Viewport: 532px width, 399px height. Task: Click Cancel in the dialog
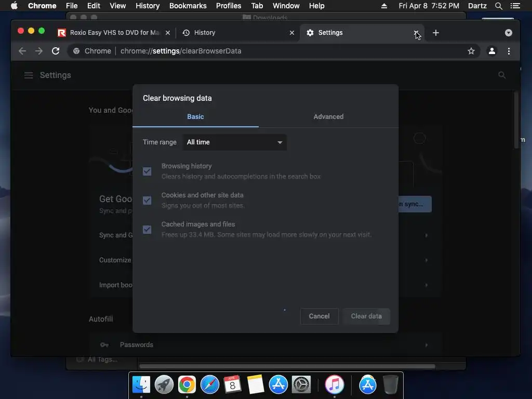click(x=320, y=316)
